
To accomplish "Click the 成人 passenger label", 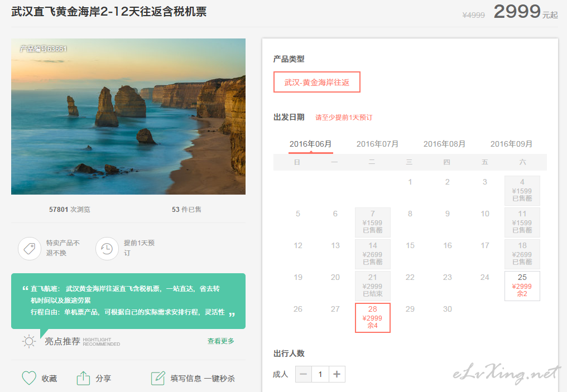I will (281, 374).
